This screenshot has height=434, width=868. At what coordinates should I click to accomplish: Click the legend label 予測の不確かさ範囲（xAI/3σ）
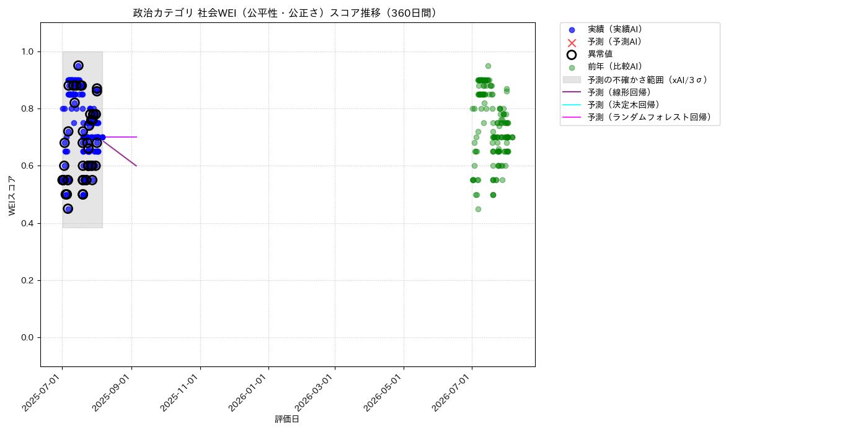(x=648, y=79)
